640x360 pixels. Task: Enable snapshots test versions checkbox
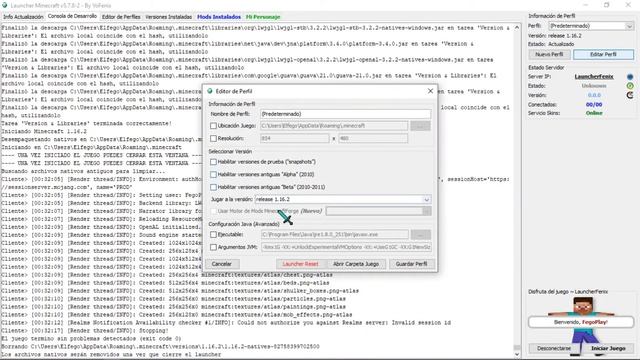tap(213, 162)
